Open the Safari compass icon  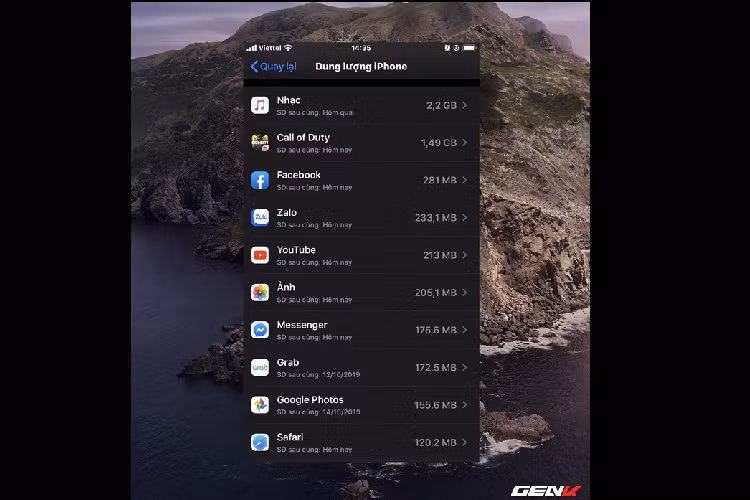click(x=260, y=442)
